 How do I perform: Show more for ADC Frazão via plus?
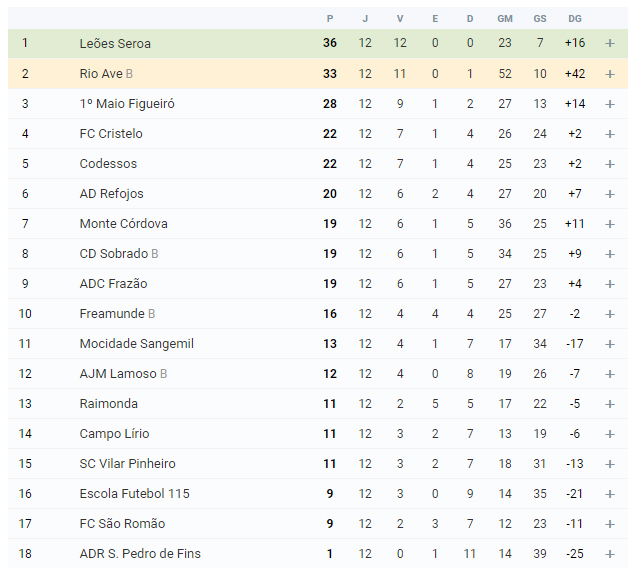[610, 284]
